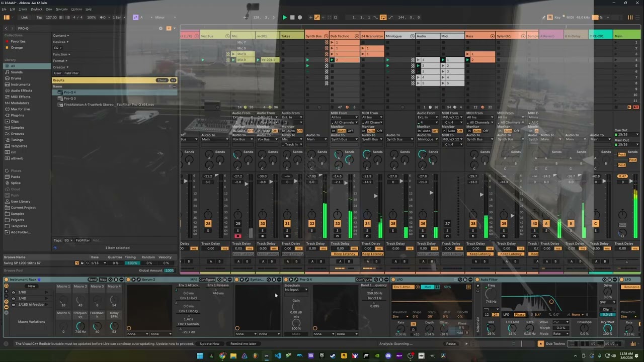Click the Rand button on Instrument Rack

pos(93,280)
